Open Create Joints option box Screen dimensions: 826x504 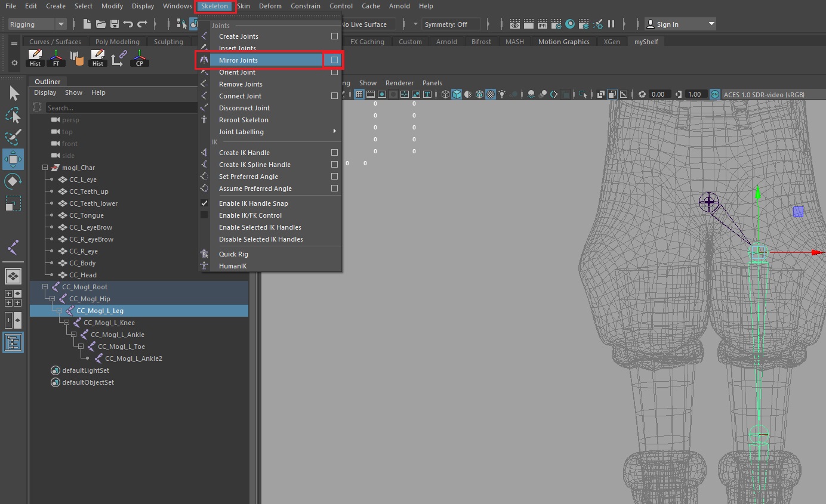334,36
